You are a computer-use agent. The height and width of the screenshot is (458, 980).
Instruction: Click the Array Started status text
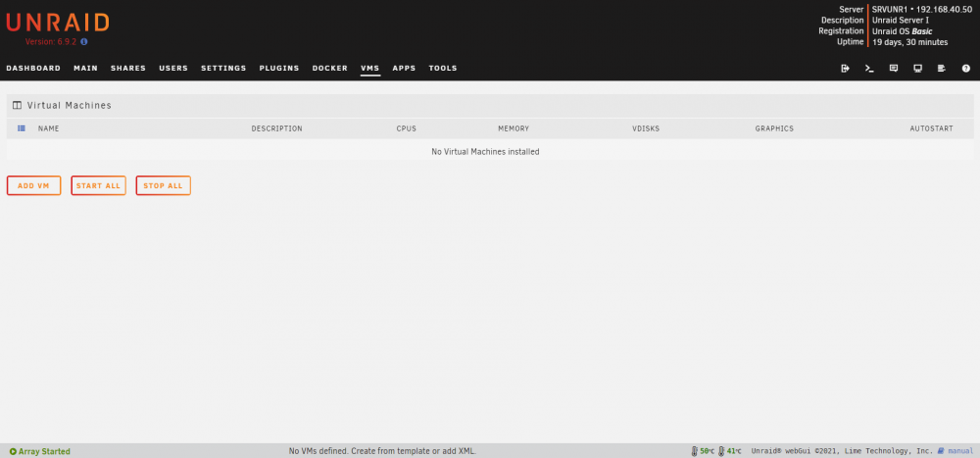coord(44,451)
